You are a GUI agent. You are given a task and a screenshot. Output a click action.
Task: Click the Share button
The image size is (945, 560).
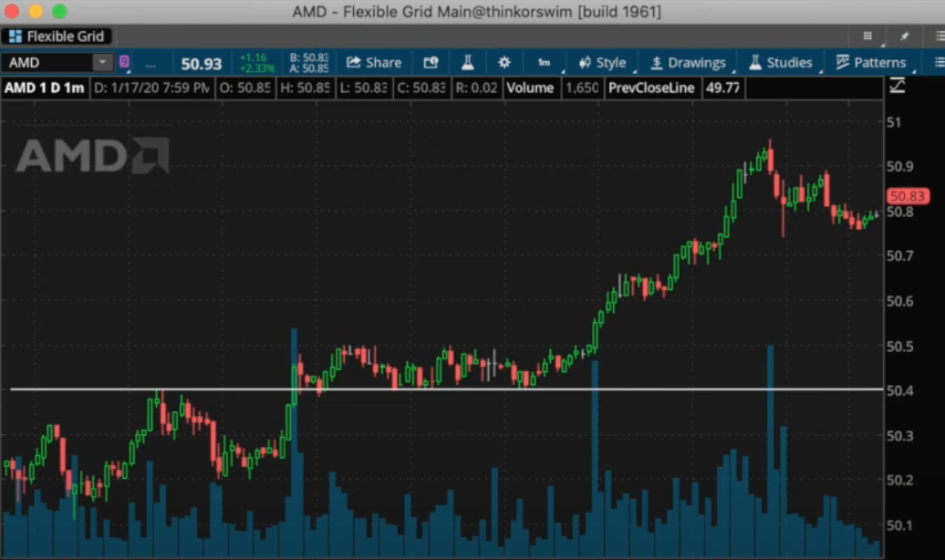pyautogui.click(x=374, y=63)
